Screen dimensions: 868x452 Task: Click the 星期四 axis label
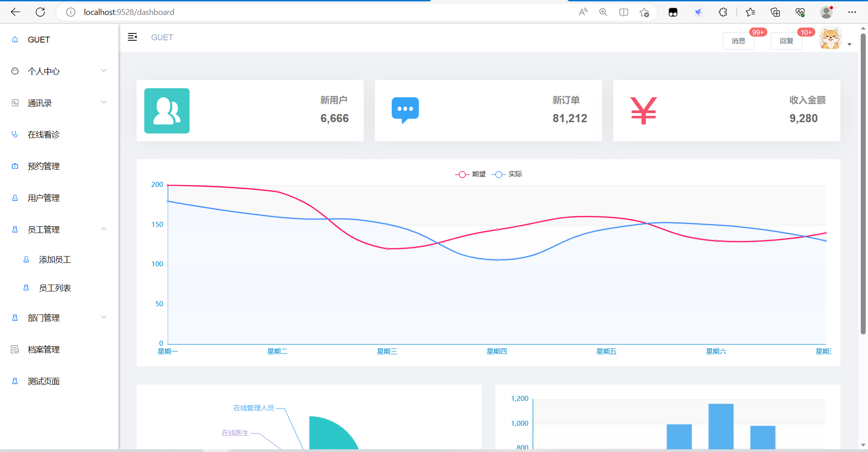(497, 352)
